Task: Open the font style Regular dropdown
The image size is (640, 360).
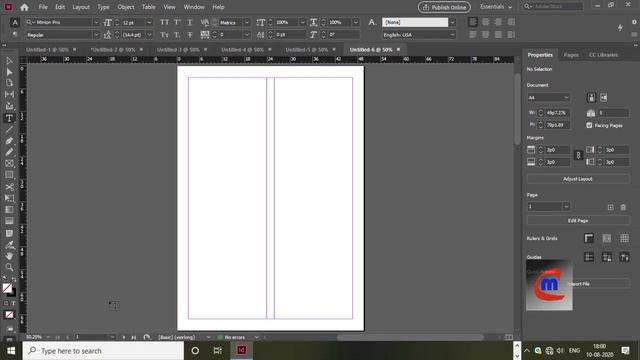Action: click(x=96, y=35)
